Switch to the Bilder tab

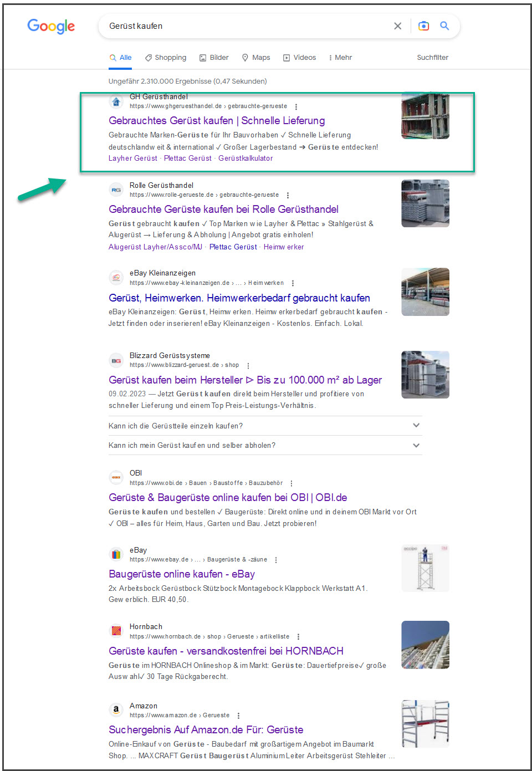tap(214, 58)
